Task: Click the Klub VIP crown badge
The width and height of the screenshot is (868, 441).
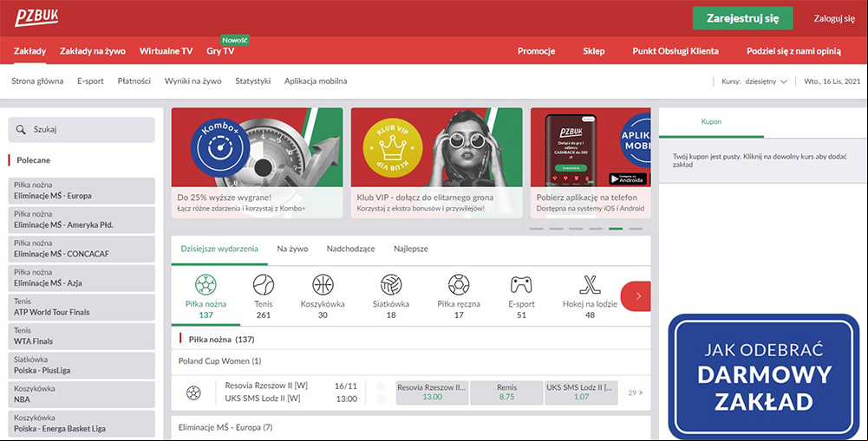Action: point(393,147)
